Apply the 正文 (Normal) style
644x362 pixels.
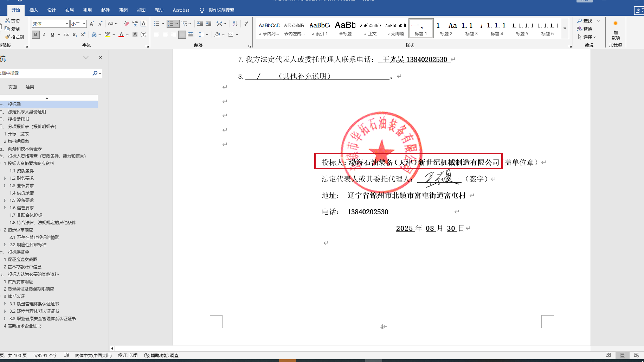[x=371, y=28]
